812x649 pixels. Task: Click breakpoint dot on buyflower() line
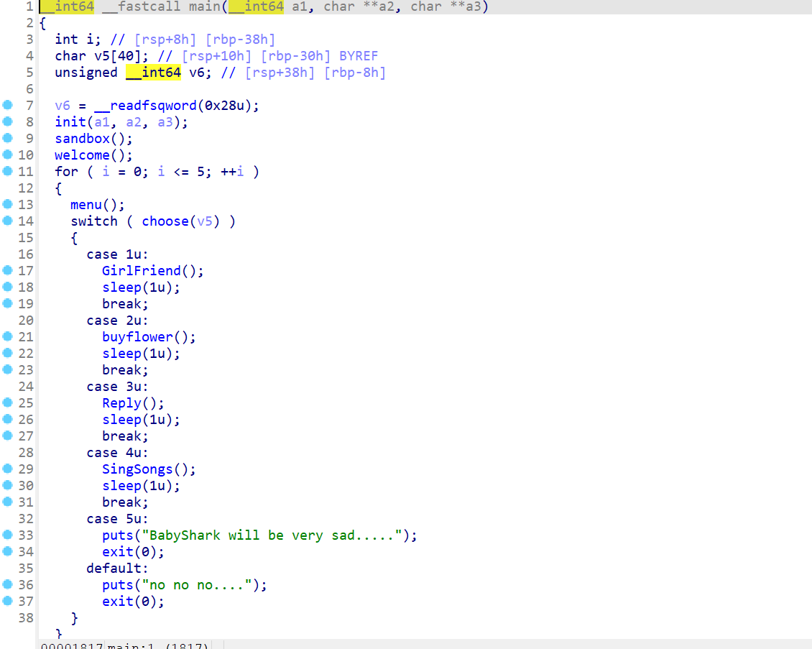pyautogui.click(x=8, y=336)
